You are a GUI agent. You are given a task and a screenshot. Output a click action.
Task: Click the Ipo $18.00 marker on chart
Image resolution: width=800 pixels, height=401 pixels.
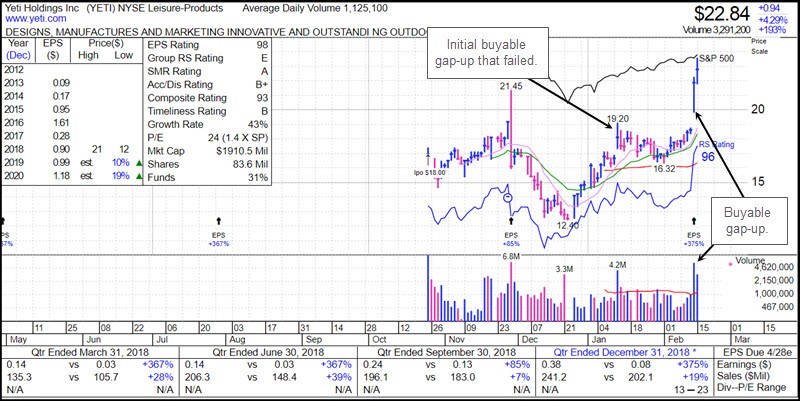(x=429, y=172)
